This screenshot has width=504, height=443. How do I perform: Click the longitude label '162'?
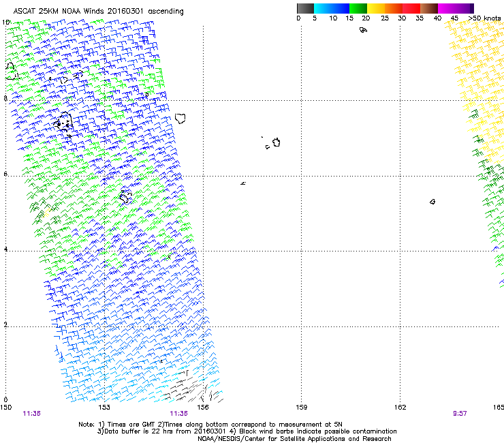pos(400,408)
